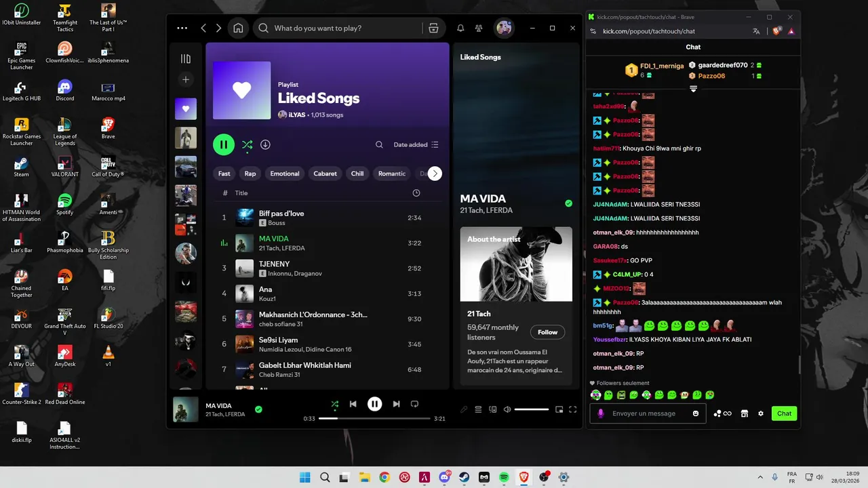Open the Spotify Home page
Image resolution: width=868 pixels, height=488 pixels.
pyautogui.click(x=238, y=28)
